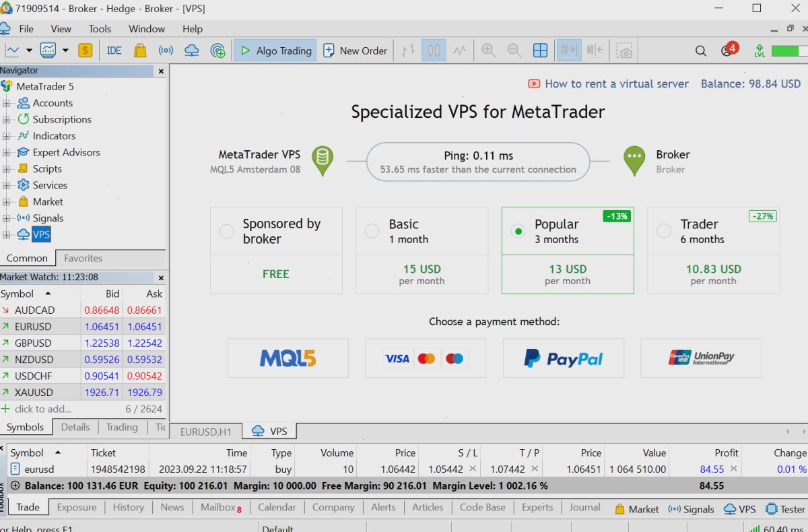Click the Signals broadcast icon in toolbar
Viewport: 808px width, 532px height.
coord(166,51)
